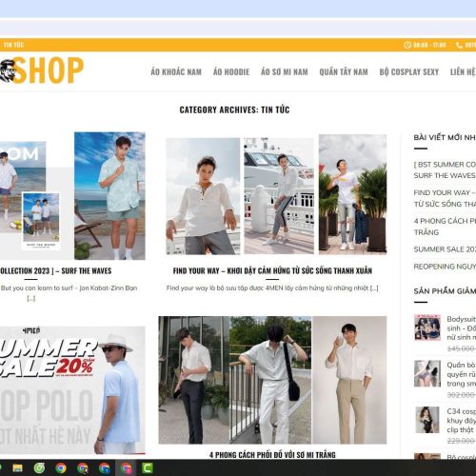Open the green Camtasia taskbar icon

pos(148,467)
